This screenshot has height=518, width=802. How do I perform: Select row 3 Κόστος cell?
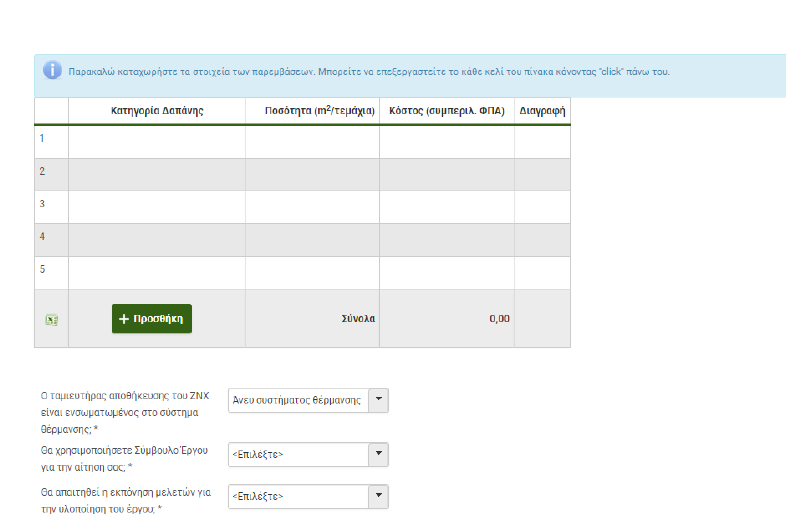click(x=446, y=207)
